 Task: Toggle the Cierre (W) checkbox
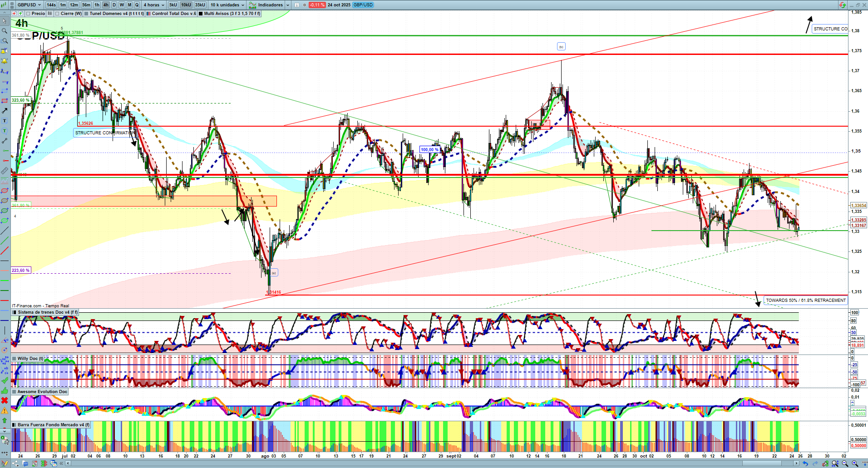(58, 14)
